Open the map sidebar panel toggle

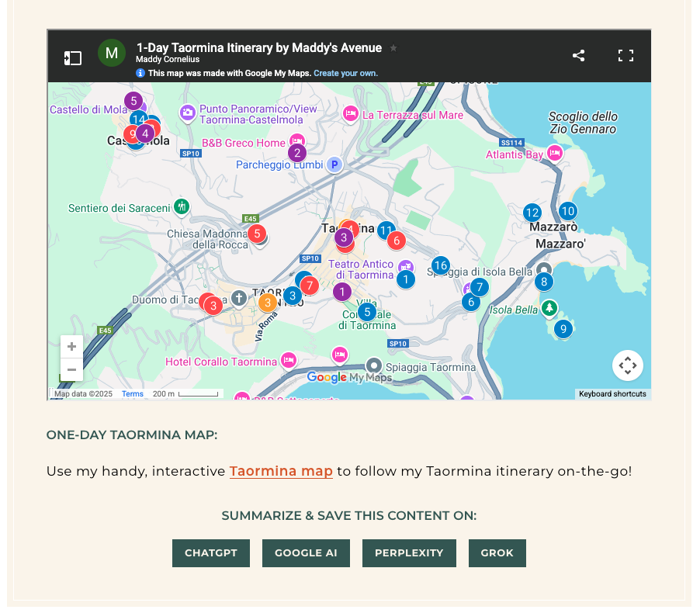72,57
